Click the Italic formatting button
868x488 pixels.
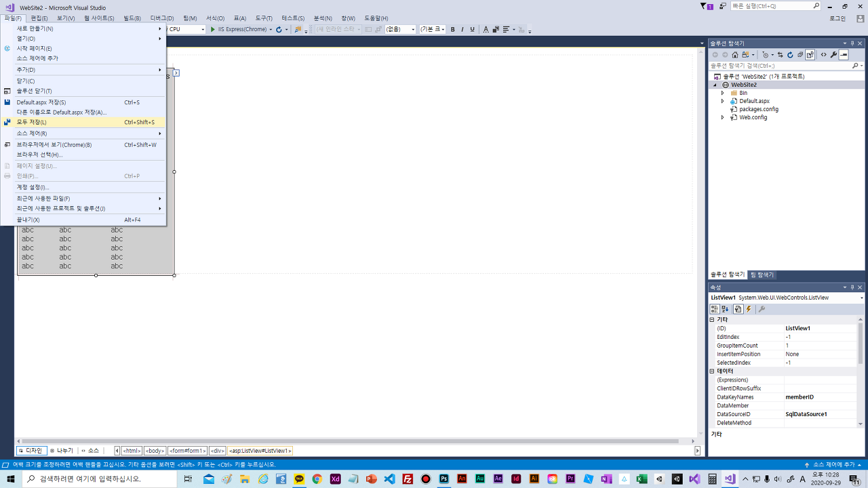click(462, 29)
